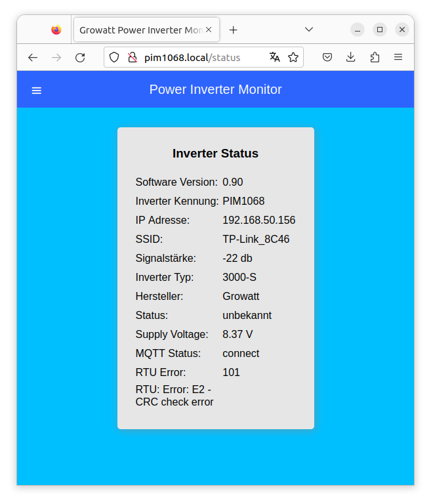The image size is (431, 504).
Task: Open the downloads arrow icon
Action: [351, 57]
